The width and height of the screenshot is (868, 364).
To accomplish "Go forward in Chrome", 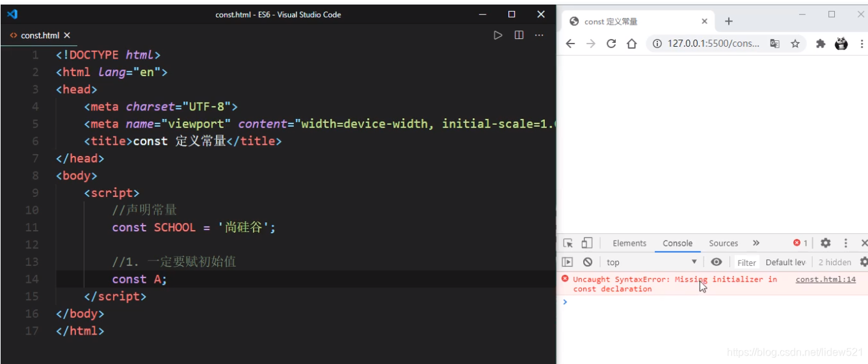I will pos(590,44).
